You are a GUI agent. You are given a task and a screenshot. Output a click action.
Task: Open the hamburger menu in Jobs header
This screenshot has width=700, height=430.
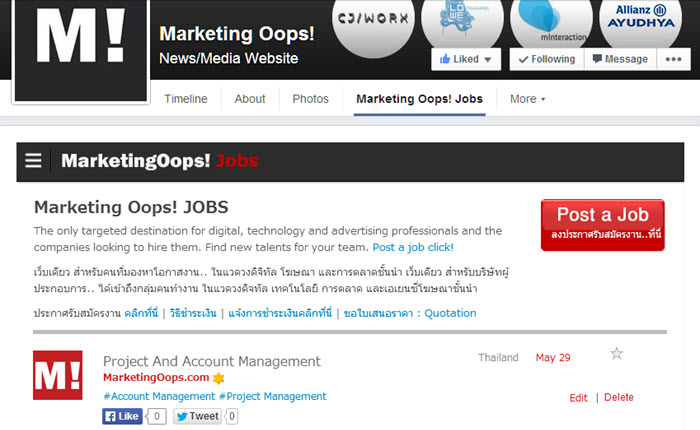[33, 160]
